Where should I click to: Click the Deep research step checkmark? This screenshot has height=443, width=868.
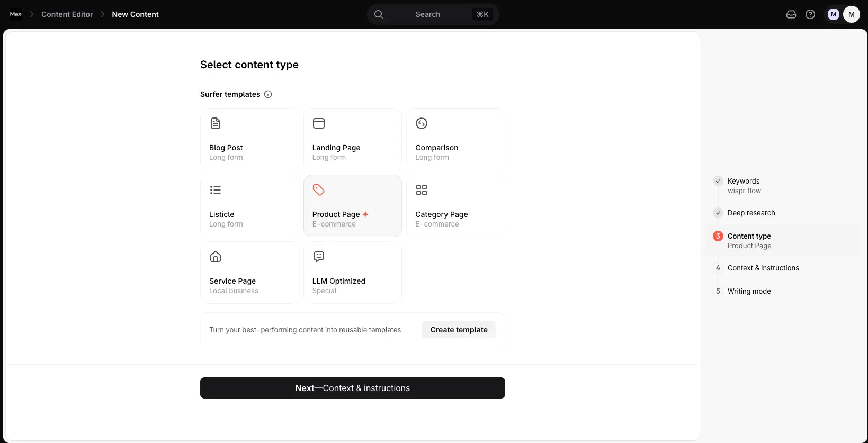click(718, 213)
